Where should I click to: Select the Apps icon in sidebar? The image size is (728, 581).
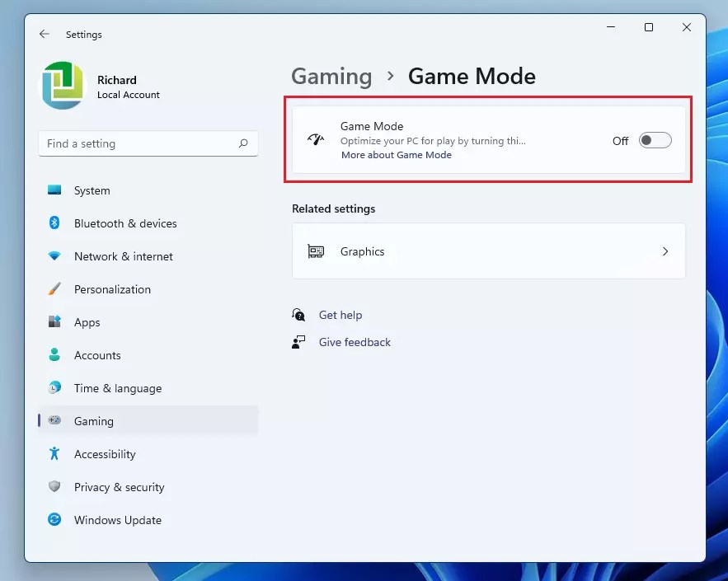pyautogui.click(x=55, y=322)
